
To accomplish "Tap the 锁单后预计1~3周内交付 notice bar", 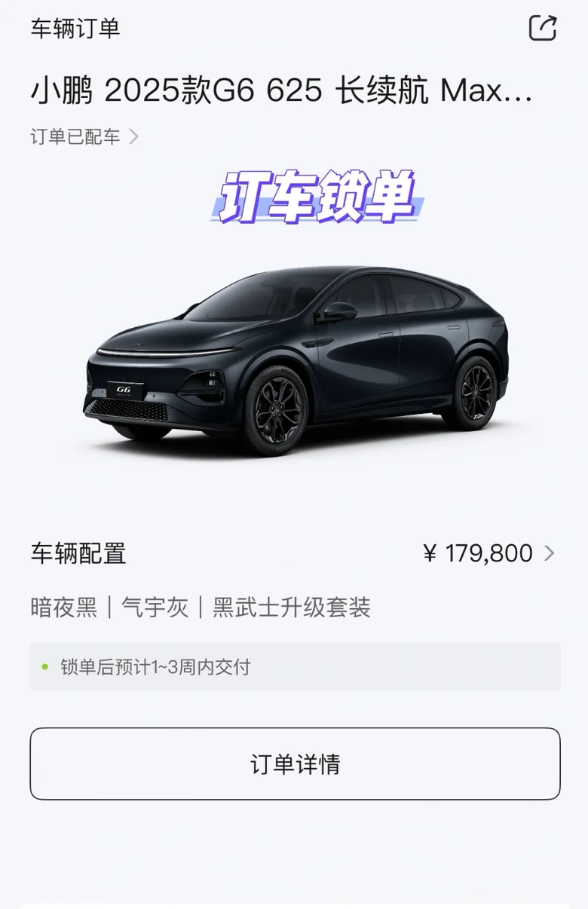I will [x=295, y=666].
